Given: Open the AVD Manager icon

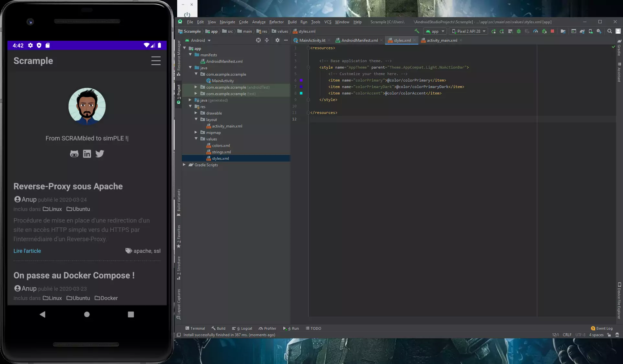Looking at the screenshot, I should coord(591,31).
